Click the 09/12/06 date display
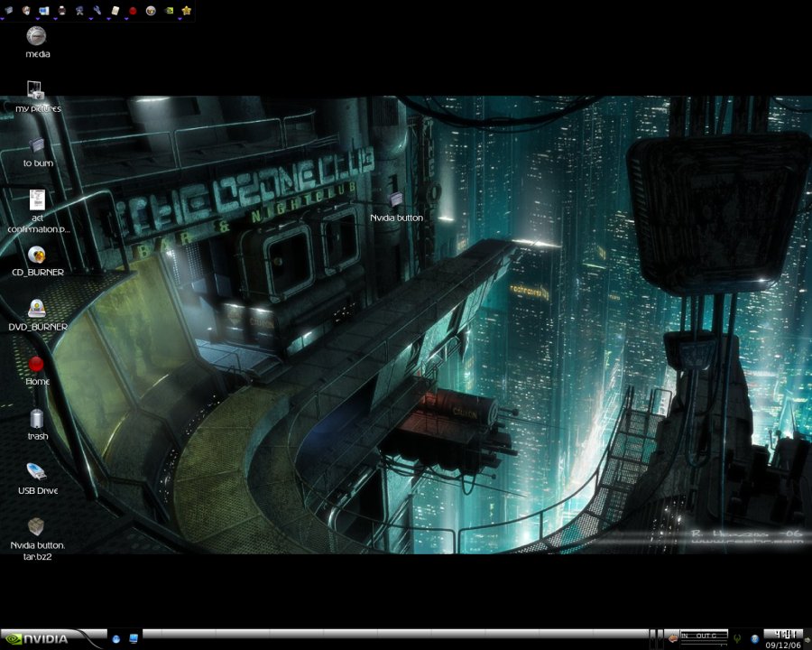This screenshot has height=650, width=812. click(x=783, y=645)
